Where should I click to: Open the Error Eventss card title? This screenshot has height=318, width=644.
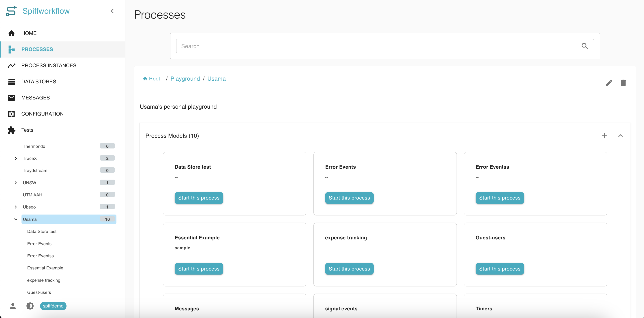492,167
